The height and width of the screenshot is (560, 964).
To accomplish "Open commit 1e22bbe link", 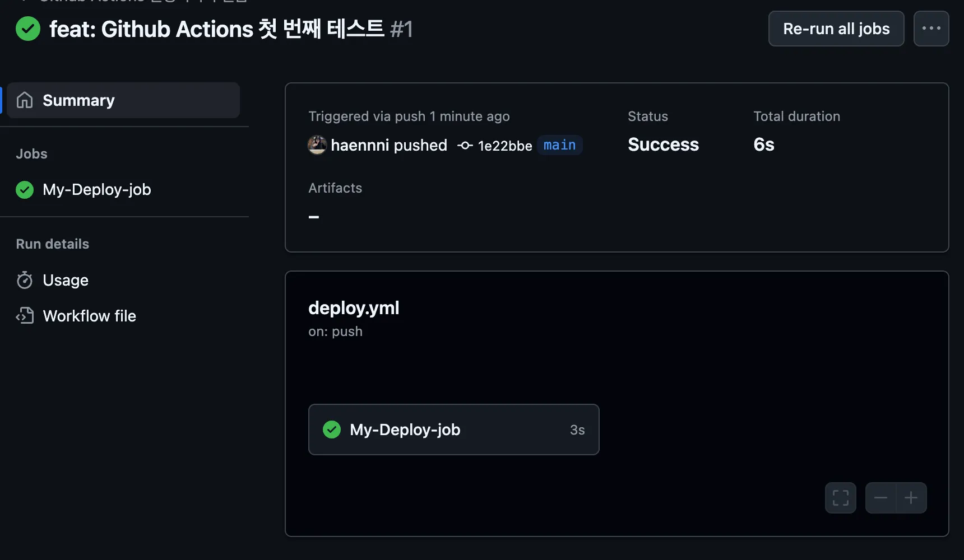I will 505,146.
